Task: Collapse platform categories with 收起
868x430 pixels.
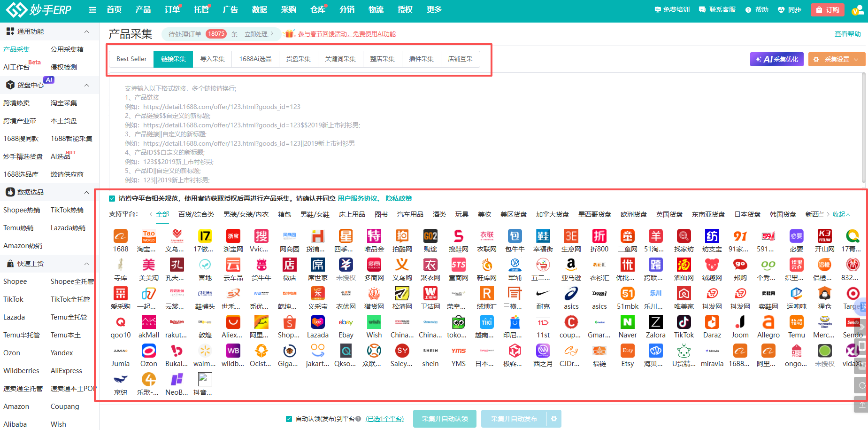Action: pos(841,214)
